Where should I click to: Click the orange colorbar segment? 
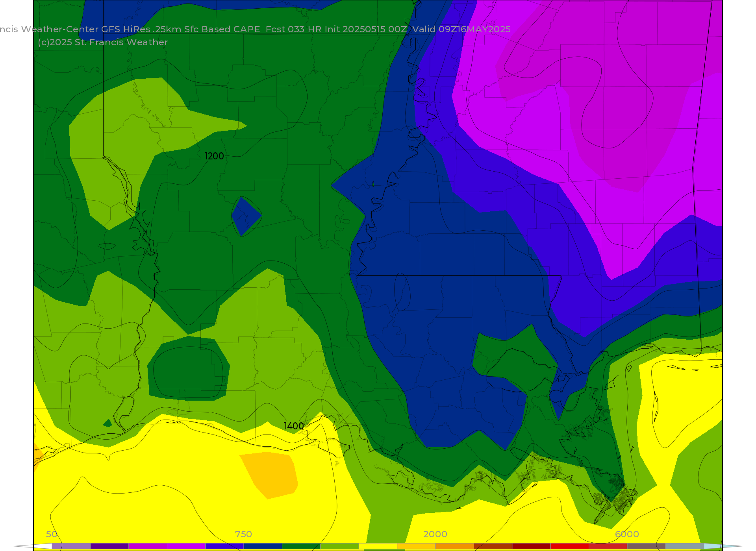coord(454,546)
